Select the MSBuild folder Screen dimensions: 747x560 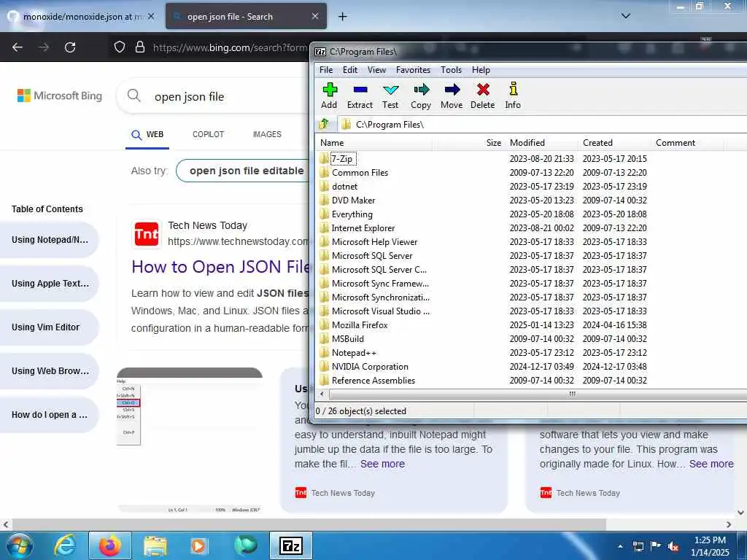click(348, 338)
